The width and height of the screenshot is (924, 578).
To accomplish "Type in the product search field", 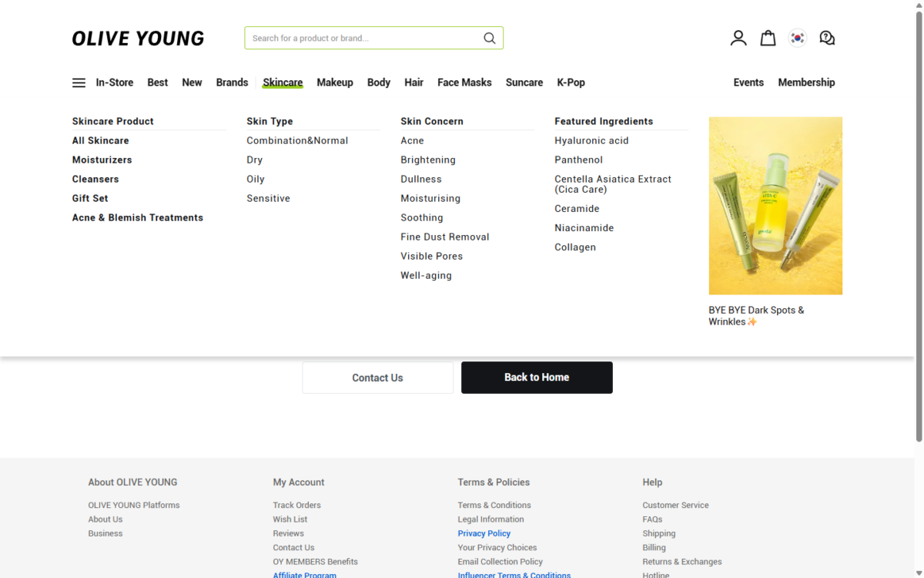I will (362, 38).
